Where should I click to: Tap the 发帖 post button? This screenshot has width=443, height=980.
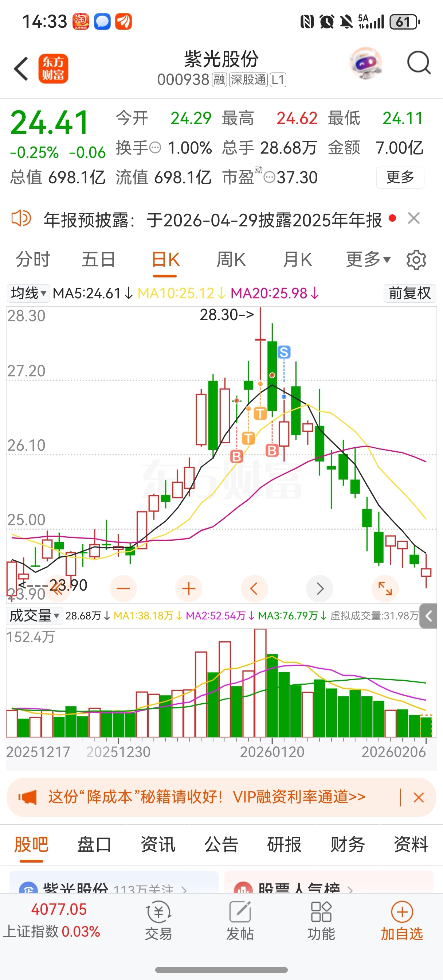click(x=240, y=921)
